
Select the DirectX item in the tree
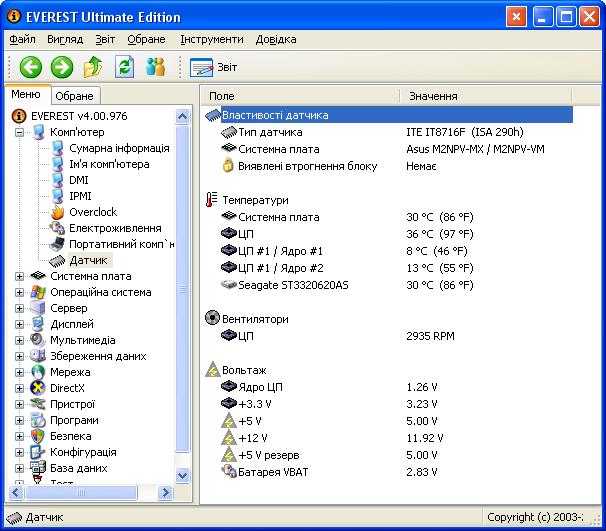point(68,388)
